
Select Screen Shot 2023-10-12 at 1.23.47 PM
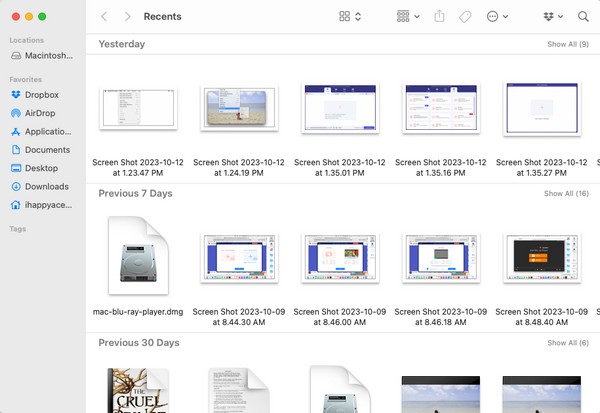tap(138, 105)
